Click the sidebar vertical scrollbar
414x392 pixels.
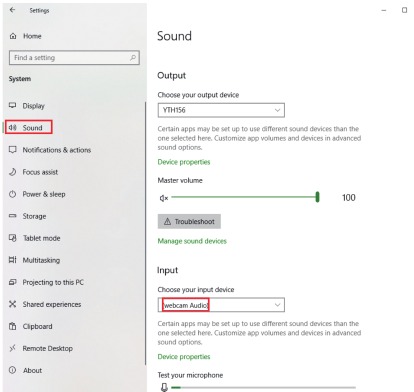click(x=145, y=233)
